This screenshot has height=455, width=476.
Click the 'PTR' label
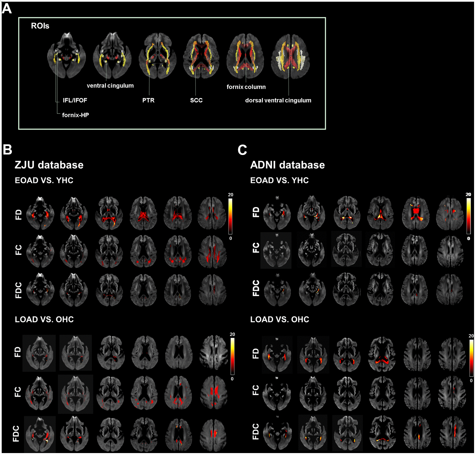(x=148, y=100)
